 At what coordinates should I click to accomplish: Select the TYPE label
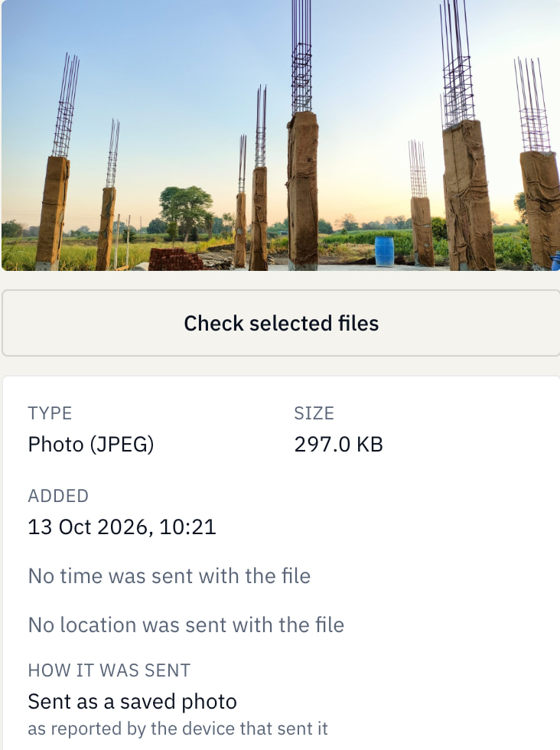[50, 413]
